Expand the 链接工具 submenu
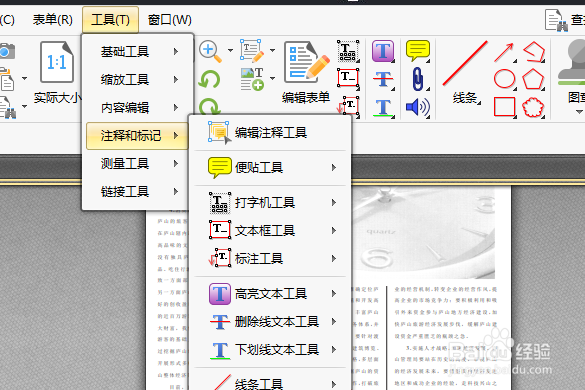 137,191
